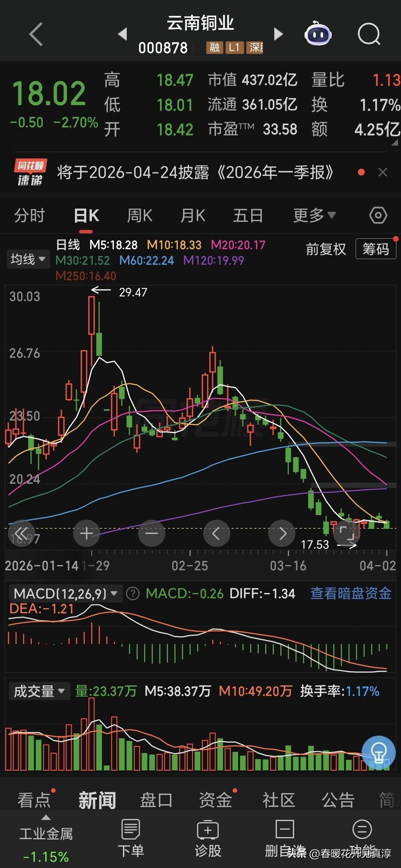401x868 pixels.
Task: Enter fullscreen chart with expand icon
Action: pos(347,533)
